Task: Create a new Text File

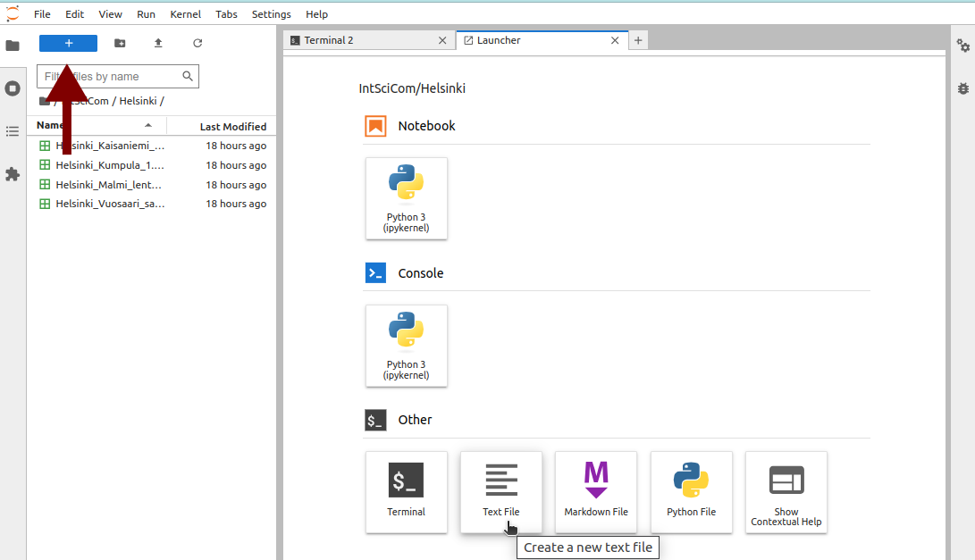Action: [x=501, y=492]
